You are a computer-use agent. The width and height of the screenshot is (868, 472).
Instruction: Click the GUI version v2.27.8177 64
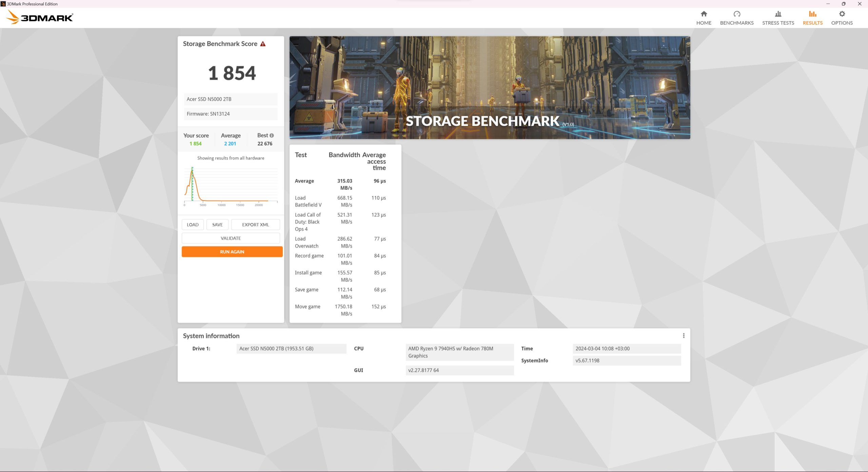point(459,370)
